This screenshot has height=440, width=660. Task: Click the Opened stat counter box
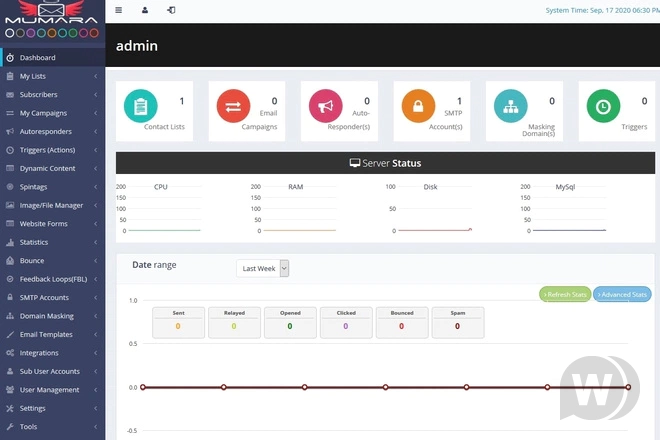[x=290, y=321]
